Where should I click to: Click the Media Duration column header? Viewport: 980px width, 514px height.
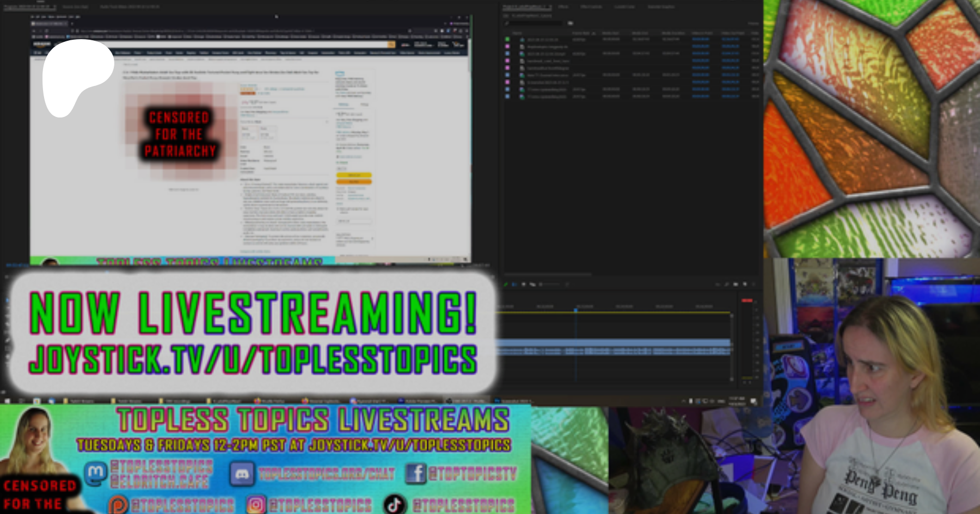pyautogui.click(x=673, y=33)
